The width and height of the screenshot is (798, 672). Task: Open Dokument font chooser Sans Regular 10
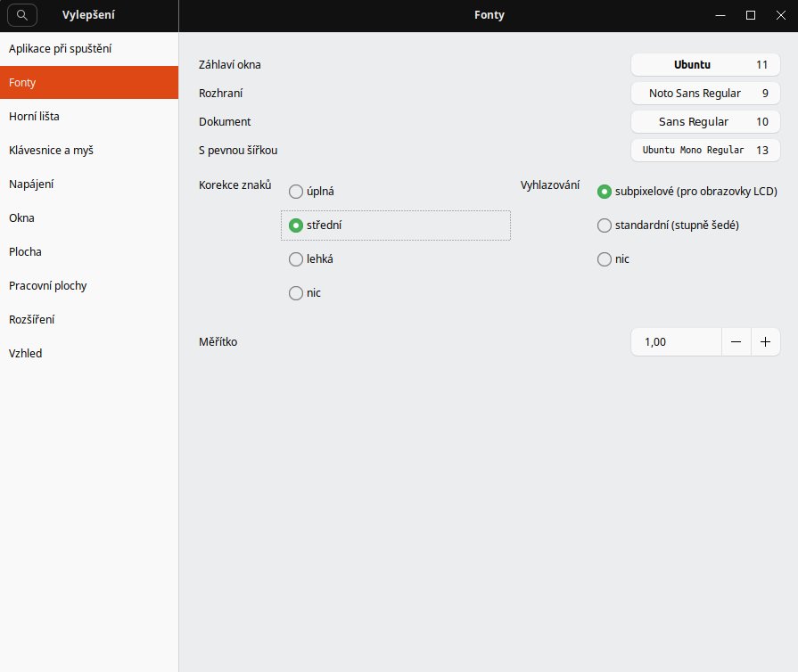click(x=705, y=121)
